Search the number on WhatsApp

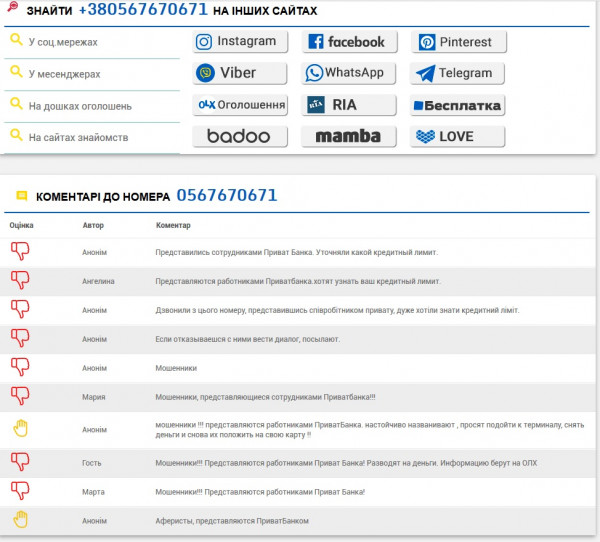pyautogui.click(x=349, y=73)
